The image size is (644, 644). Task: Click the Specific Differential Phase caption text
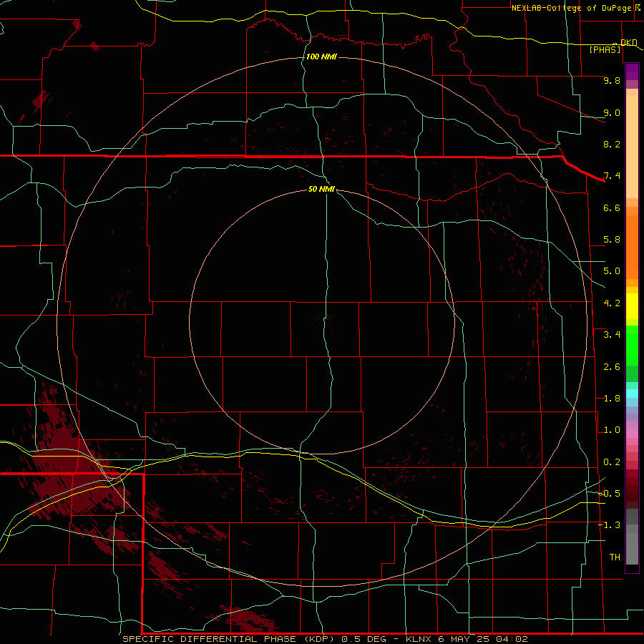tap(326, 639)
